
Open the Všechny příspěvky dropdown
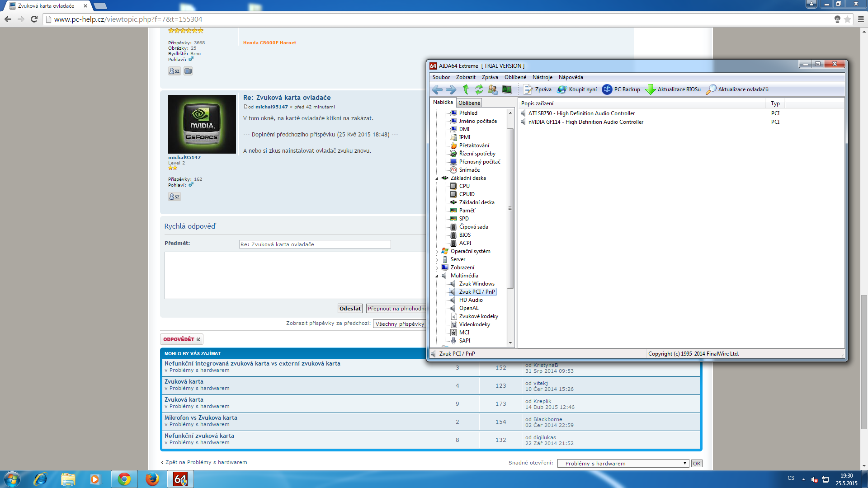(400, 324)
